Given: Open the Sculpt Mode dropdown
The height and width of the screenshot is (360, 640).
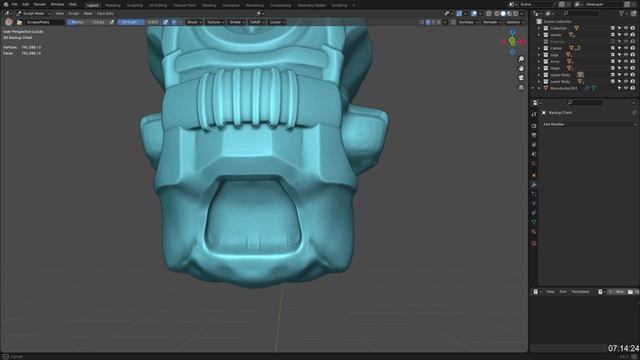Looking at the screenshot, I should [33, 13].
